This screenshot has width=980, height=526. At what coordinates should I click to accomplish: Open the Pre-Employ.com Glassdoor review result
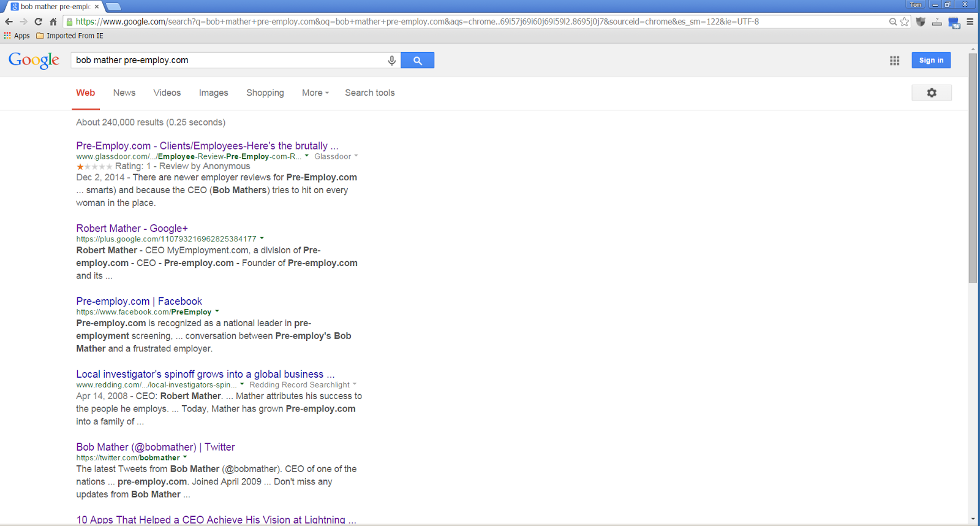[207, 145]
